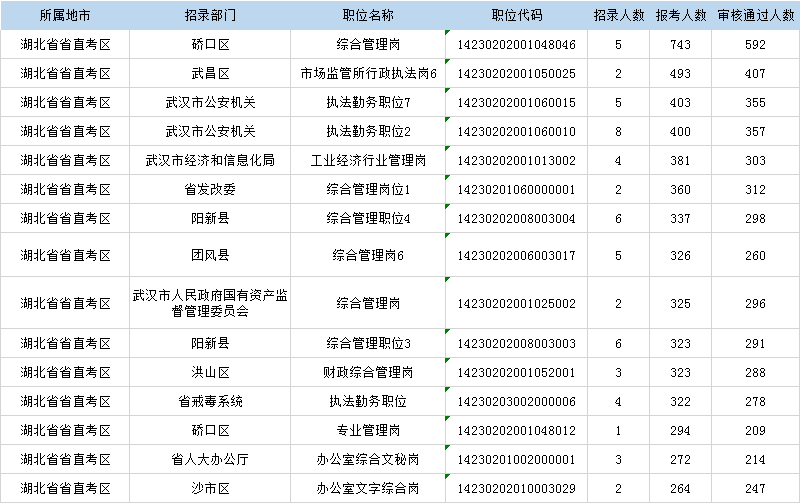Select code cell 14230201002000001
The width and height of the screenshot is (800, 503).
516,460
